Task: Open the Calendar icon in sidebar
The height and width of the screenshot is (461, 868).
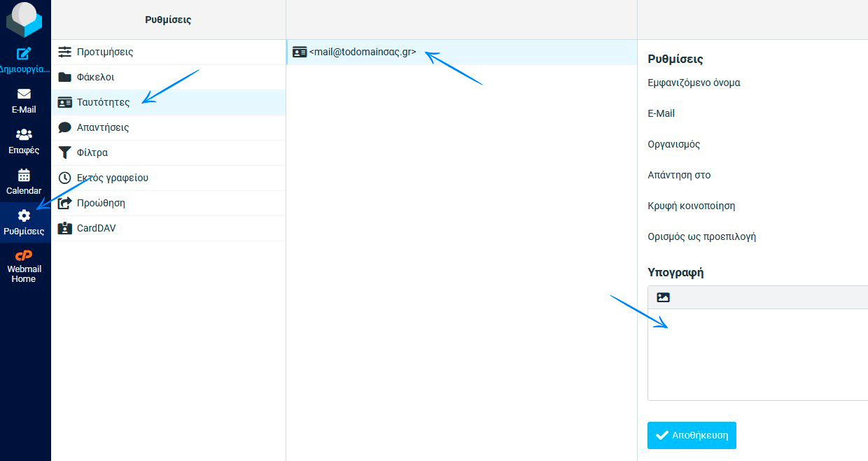Action: click(x=24, y=176)
